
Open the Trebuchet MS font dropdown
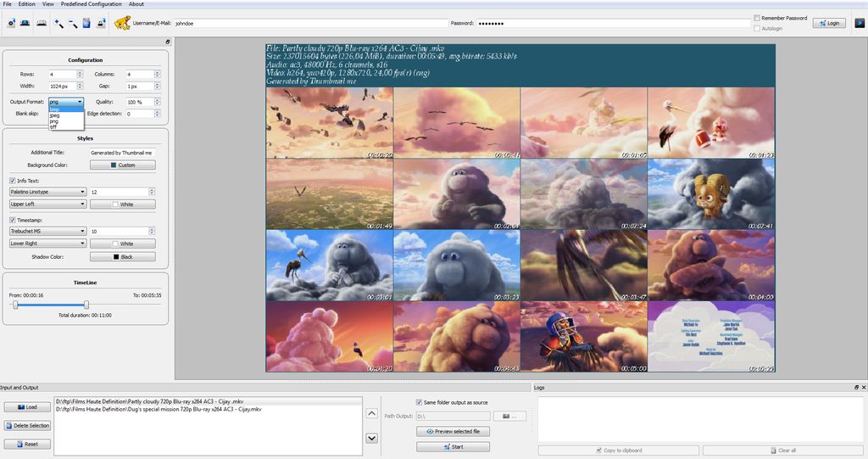47,231
